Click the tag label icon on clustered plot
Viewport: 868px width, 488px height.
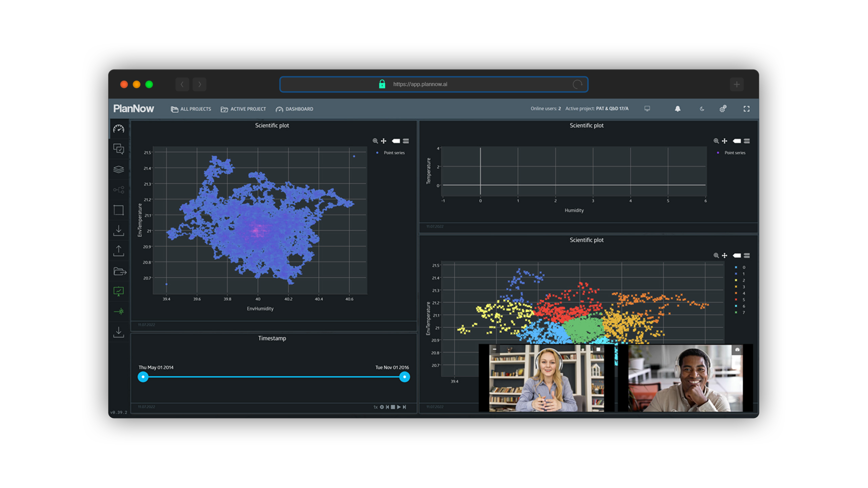(x=737, y=256)
